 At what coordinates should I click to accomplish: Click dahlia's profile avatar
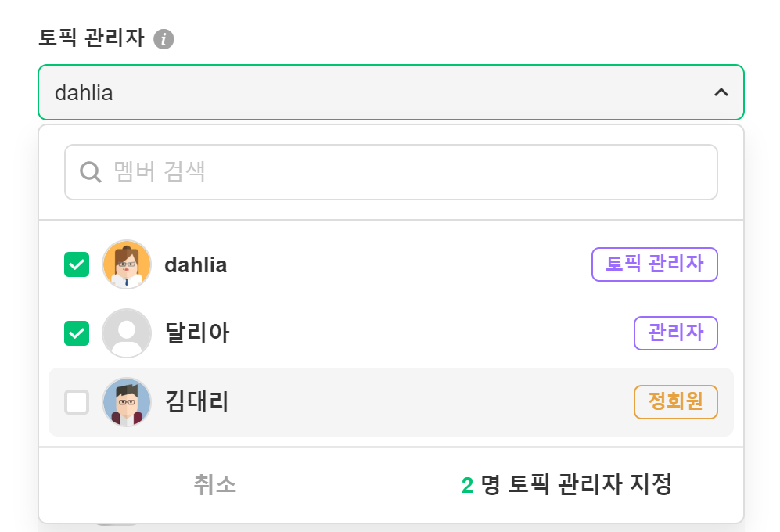pyautogui.click(x=126, y=264)
